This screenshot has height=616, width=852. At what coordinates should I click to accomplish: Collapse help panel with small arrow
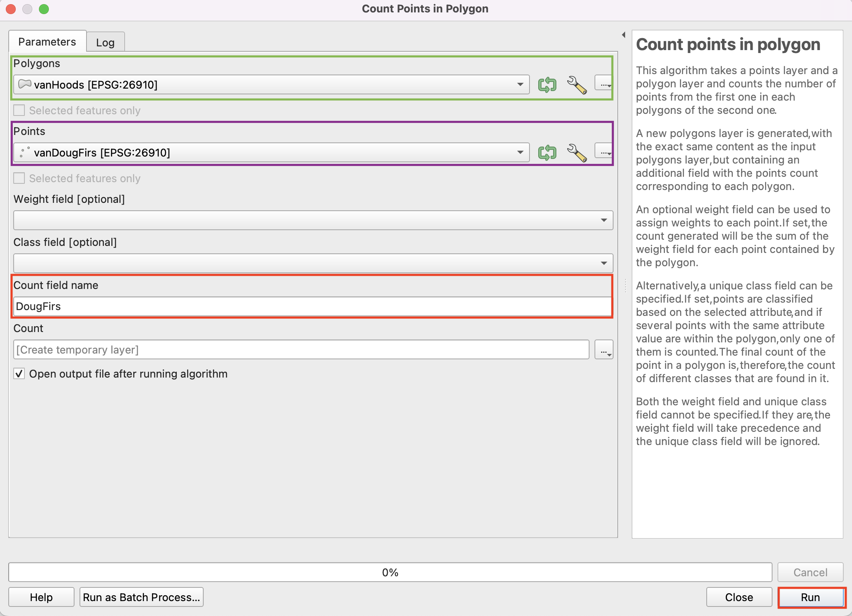pos(623,35)
